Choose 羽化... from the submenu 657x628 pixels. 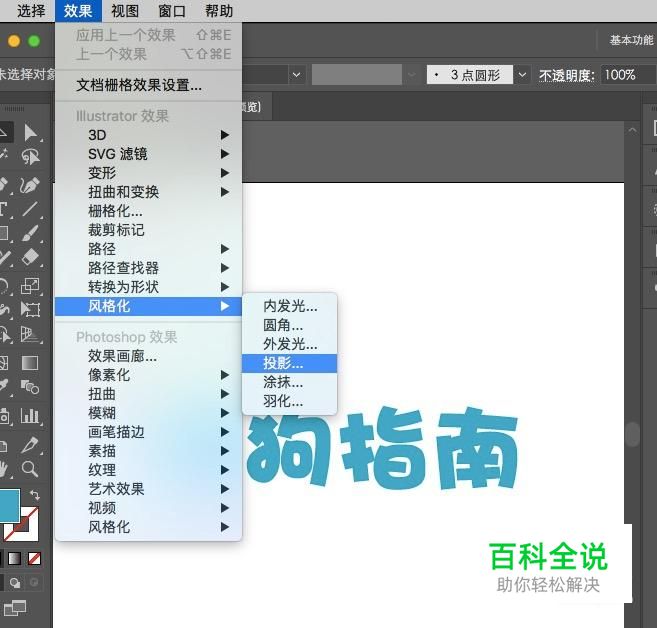point(290,401)
